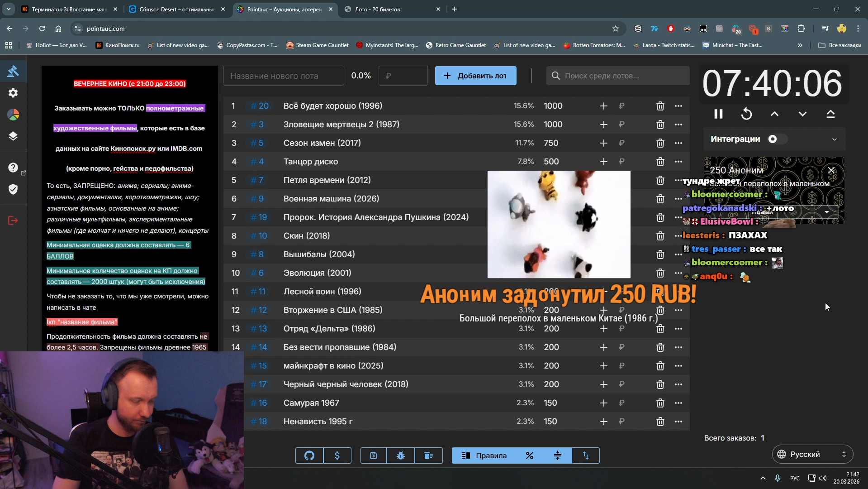Delete the Танцор диско lot
The image size is (868, 489).
660,162
